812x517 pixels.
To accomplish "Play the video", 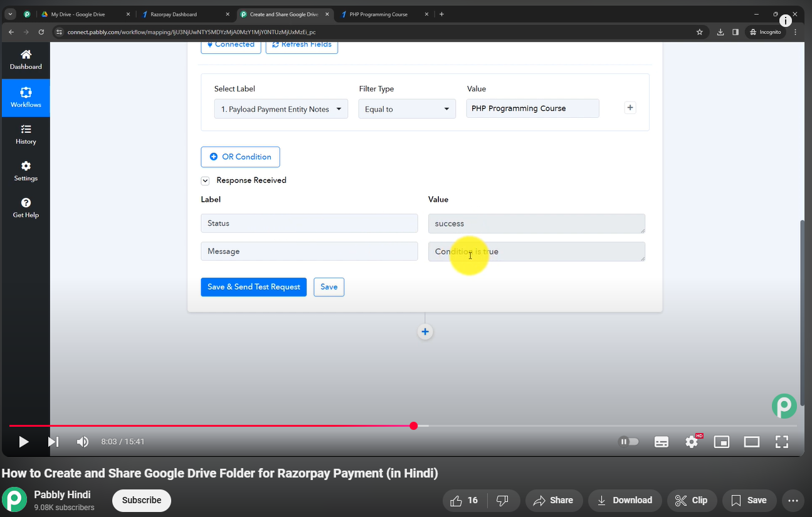I will pyautogui.click(x=23, y=442).
